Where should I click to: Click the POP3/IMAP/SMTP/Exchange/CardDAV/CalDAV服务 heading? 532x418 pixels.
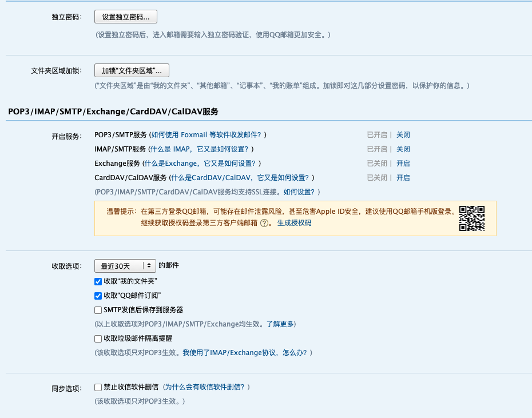[x=113, y=112]
